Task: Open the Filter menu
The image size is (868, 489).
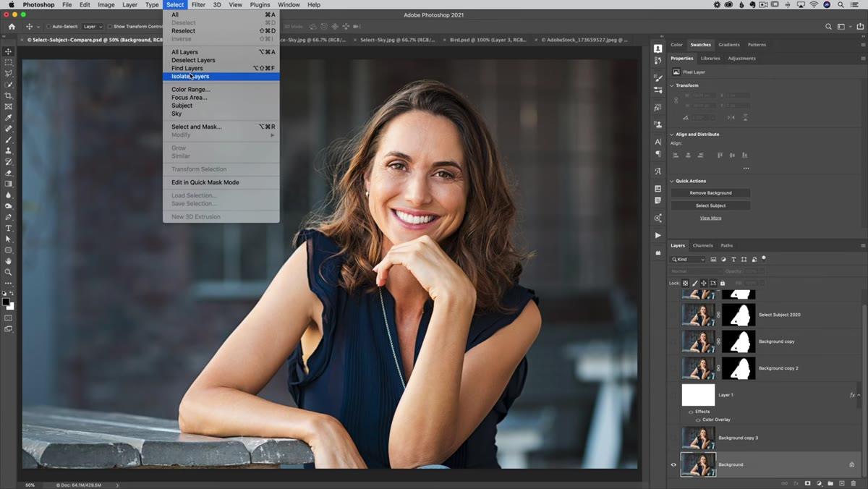Action: click(x=198, y=4)
